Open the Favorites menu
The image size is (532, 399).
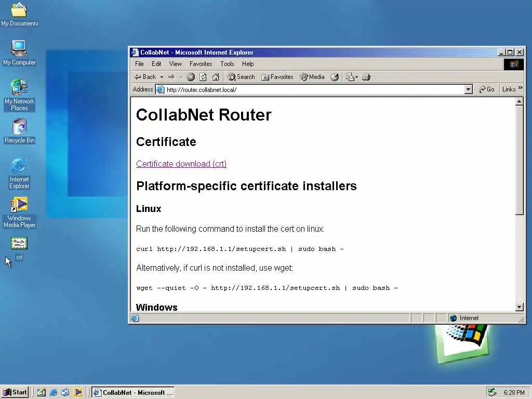[201, 64]
